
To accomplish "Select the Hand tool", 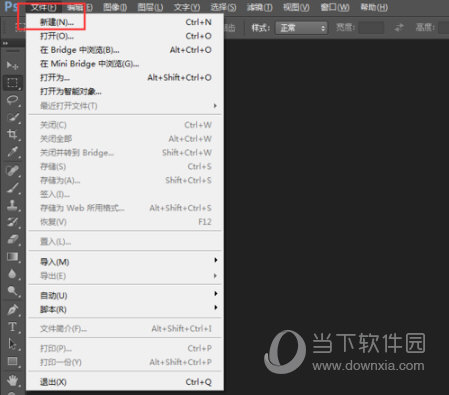I will click(12, 380).
